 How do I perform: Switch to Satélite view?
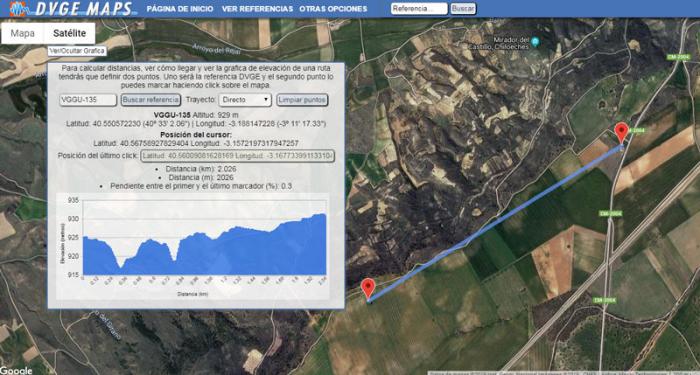tap(70, 33)
